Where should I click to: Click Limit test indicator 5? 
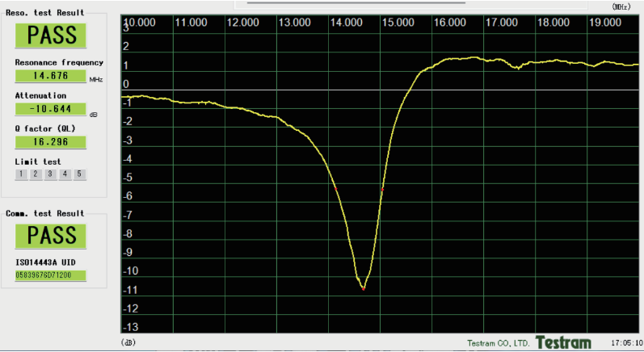(x=79, y=174)
